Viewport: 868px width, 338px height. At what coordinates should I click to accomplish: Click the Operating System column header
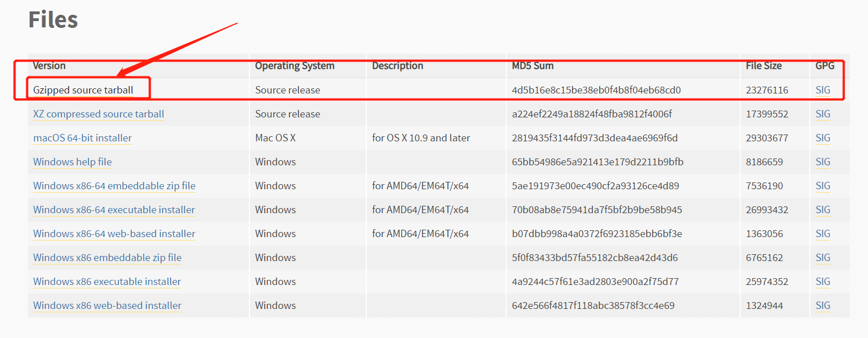[294, 66]
